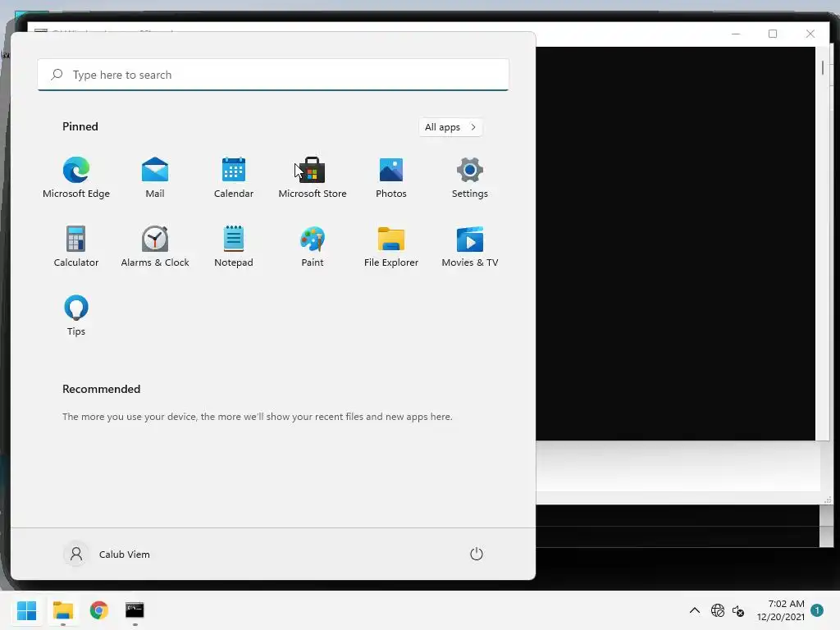Open the Paint app
Screen dimensions: 840x630
[x=313, y=246]
